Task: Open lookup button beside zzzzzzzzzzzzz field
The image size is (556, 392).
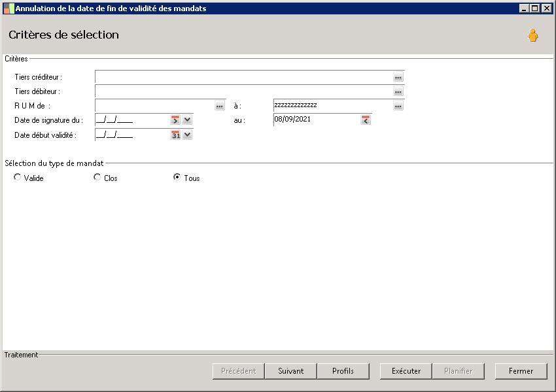Action: pyautogui.click(x=398, y=106)
